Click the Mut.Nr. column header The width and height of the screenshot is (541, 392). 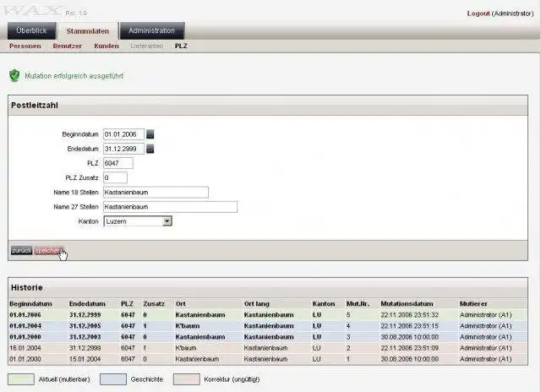point(358,304)
